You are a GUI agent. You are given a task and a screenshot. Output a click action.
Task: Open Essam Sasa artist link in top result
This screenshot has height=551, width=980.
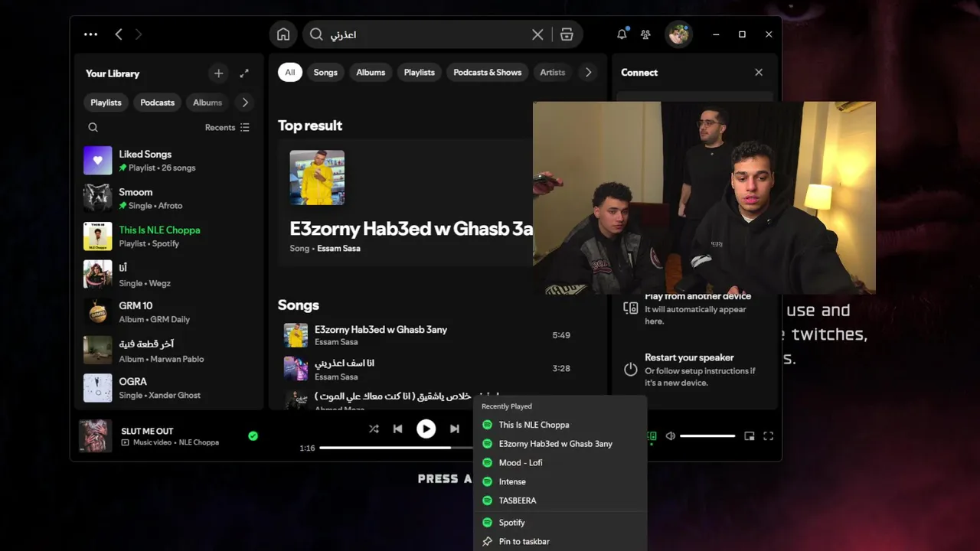point(338,249)
